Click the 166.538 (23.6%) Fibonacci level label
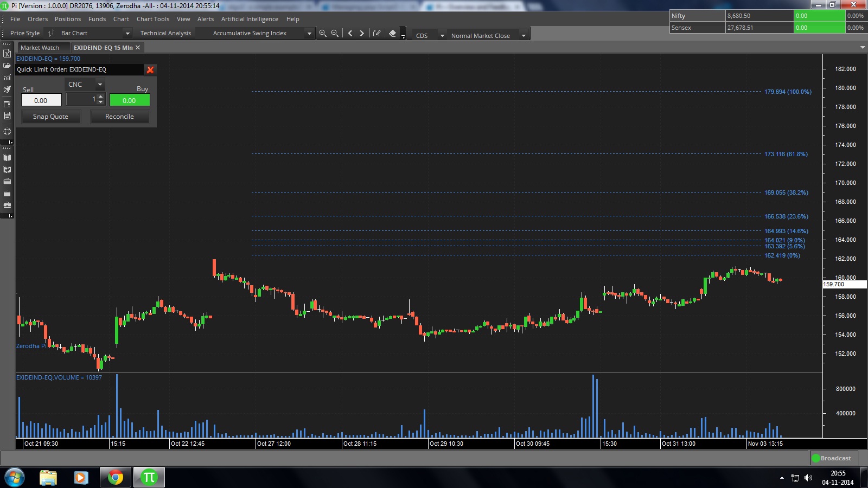This screenshot has width=868, height=488. coord(786,216)
